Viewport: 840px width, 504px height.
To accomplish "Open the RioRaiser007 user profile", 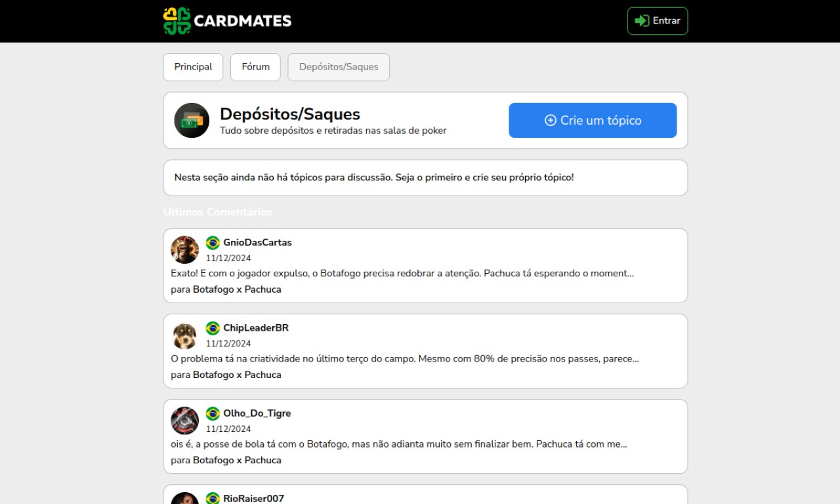I will tap(254, 499).
